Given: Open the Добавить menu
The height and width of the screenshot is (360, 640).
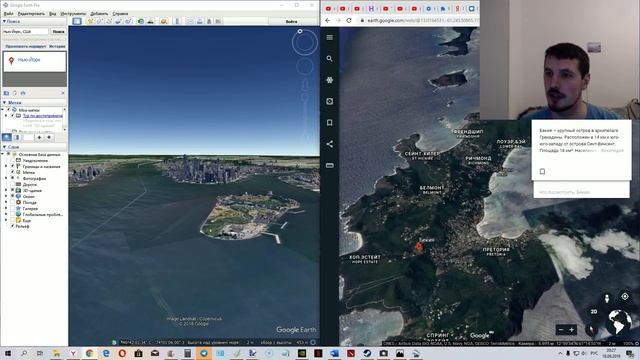Looking at the screenshot, I should tap(99, 13).
